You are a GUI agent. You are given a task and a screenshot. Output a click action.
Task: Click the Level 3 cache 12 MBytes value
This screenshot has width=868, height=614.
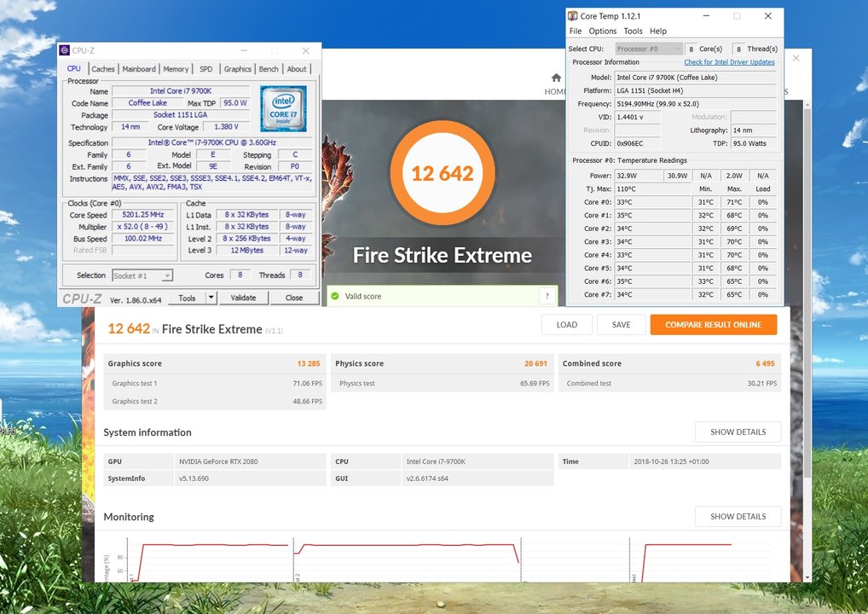pos(247,250)
